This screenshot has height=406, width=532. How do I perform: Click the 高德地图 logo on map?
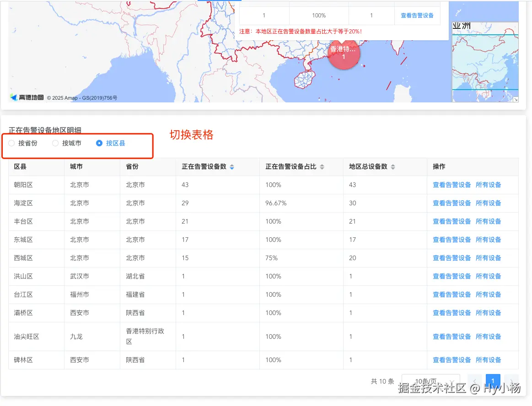coord(27,97)
